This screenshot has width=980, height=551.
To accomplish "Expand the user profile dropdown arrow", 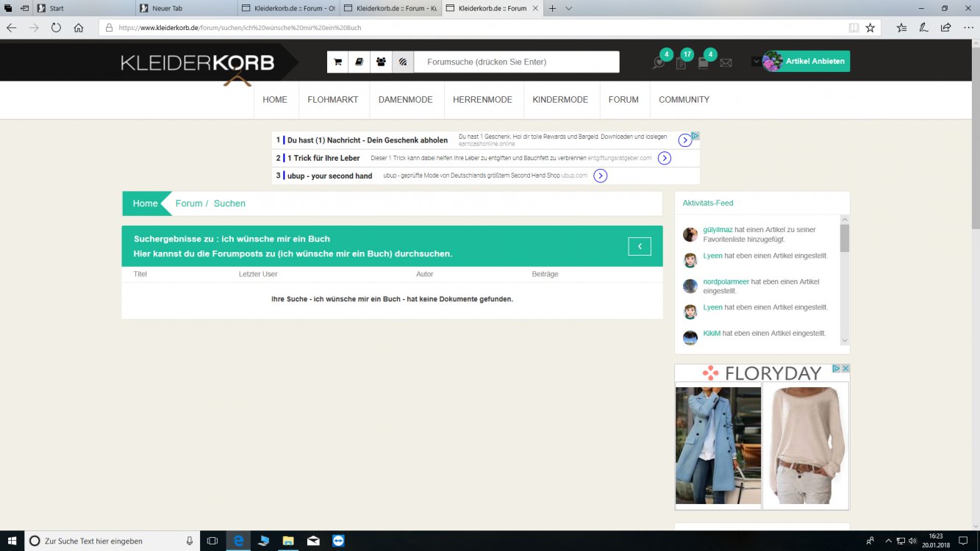I will [x=756, y=62].
